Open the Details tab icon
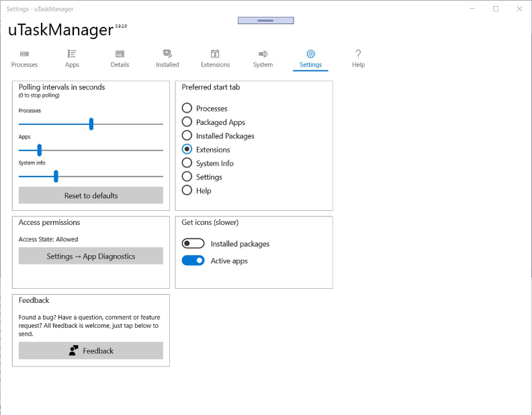 tap(120, 54)
